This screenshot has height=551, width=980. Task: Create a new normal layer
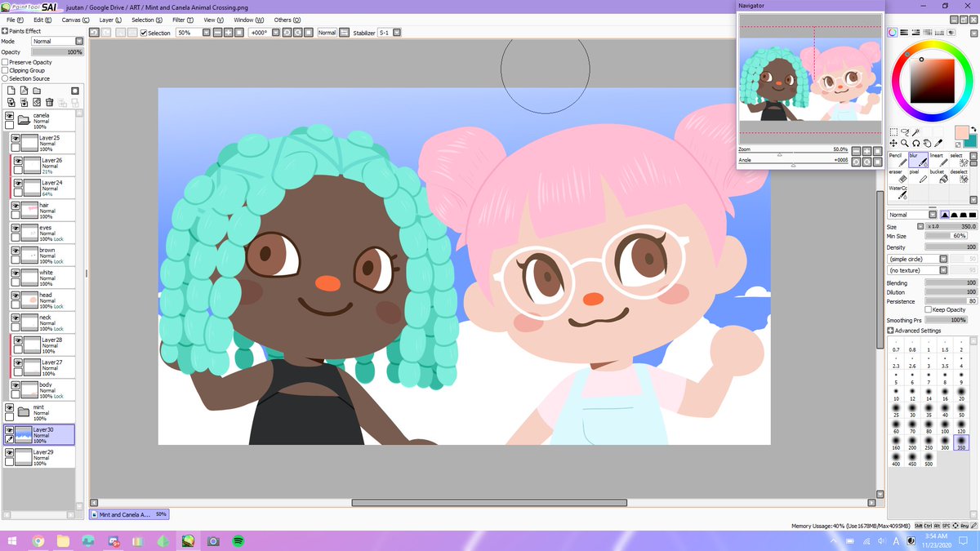point(11,91)
